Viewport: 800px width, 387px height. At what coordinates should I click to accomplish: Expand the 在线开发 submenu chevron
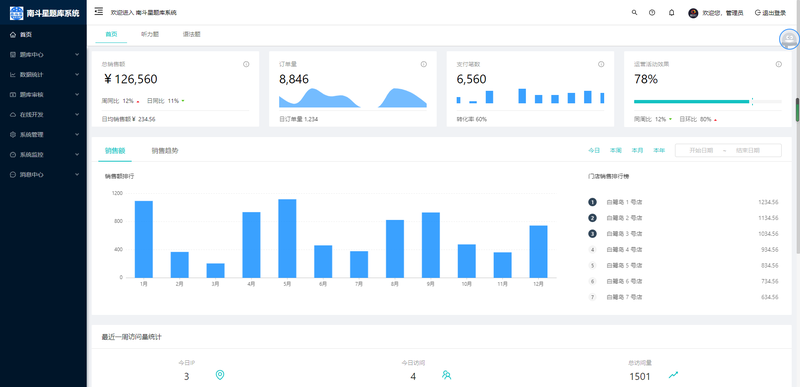pos(77,115)
